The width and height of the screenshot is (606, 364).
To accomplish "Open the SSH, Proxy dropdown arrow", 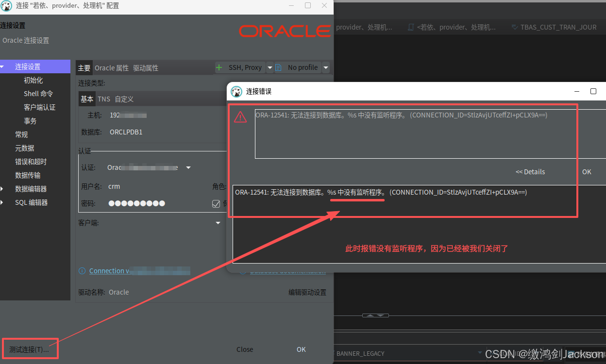I will (x=270, y=67).
